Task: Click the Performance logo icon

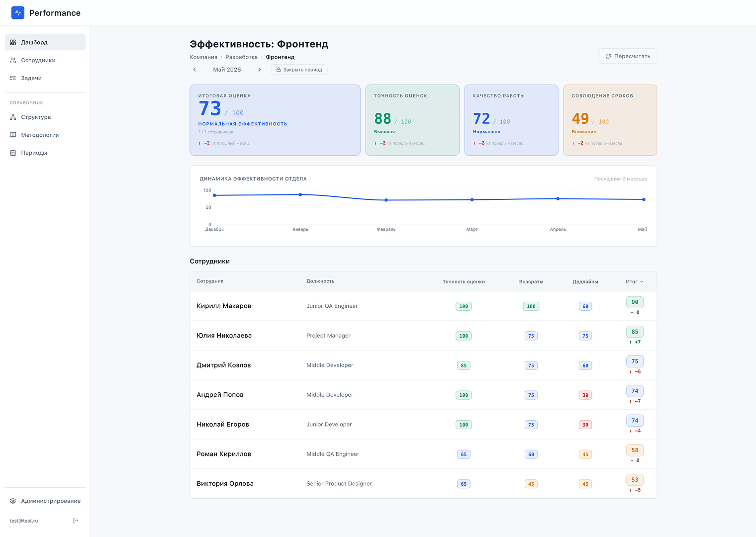Action: coord(18,13)
